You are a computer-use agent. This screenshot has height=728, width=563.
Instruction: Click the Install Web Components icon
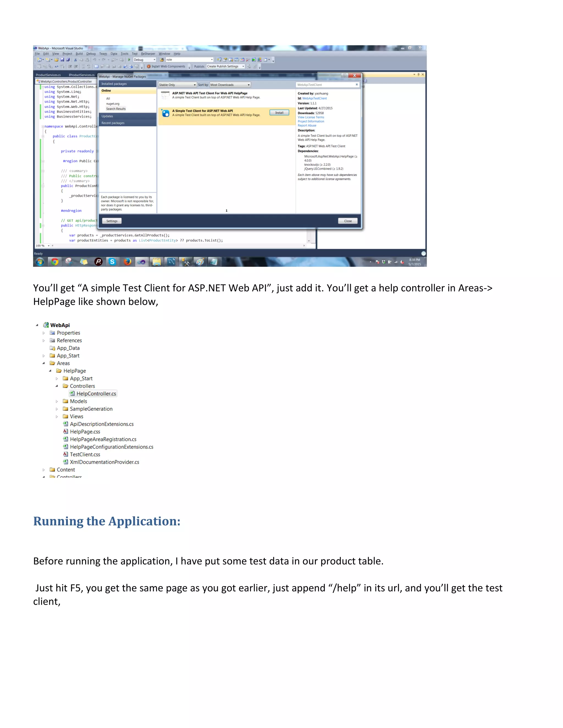pos(149,66)
